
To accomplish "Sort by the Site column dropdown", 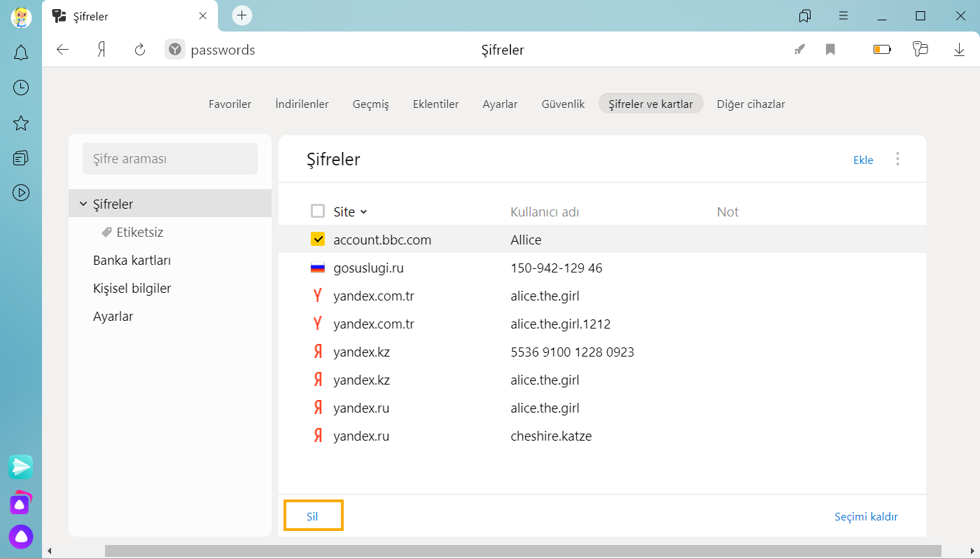I will [350, 212].
